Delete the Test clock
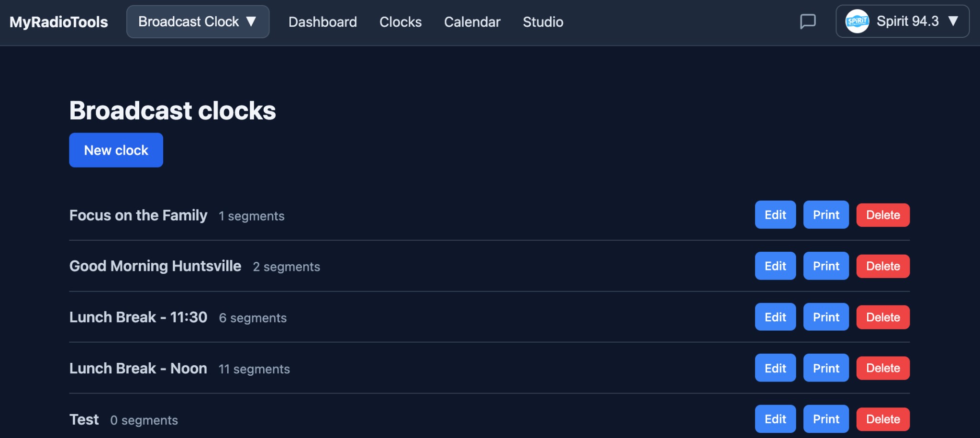 (883, 419)
